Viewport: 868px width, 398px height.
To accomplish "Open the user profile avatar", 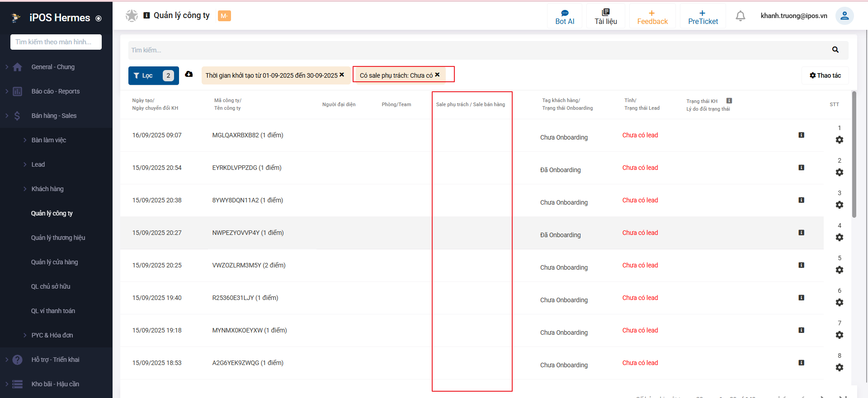I will [x=844, y=16].
